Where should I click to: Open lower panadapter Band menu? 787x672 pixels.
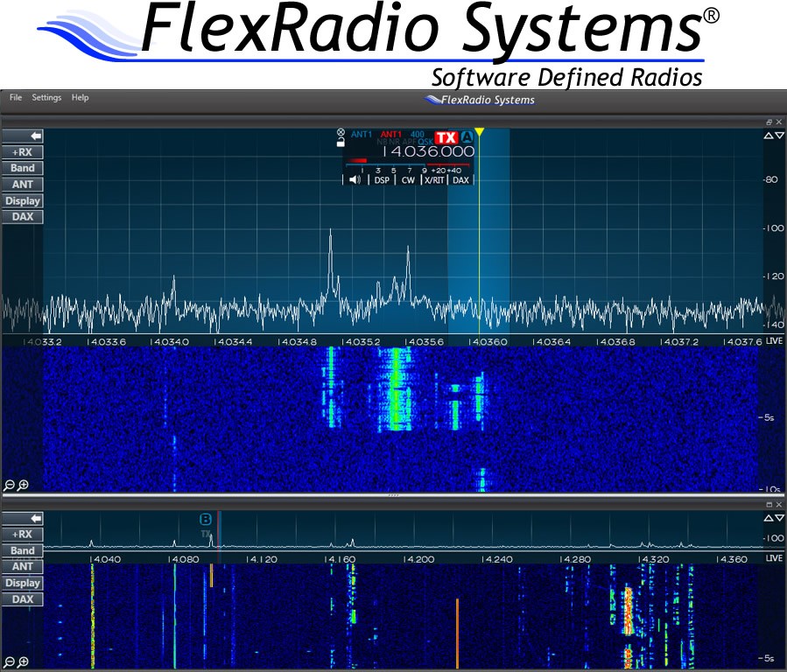pos(23,550)
